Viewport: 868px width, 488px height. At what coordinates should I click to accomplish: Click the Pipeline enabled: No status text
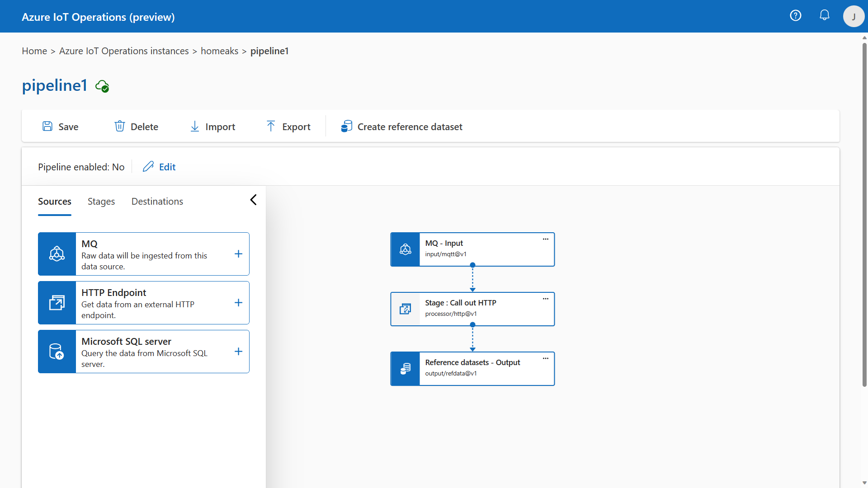[81, 167]
